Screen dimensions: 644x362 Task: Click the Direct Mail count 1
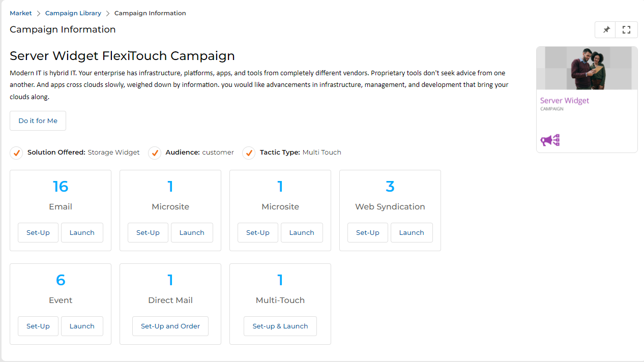170,280
